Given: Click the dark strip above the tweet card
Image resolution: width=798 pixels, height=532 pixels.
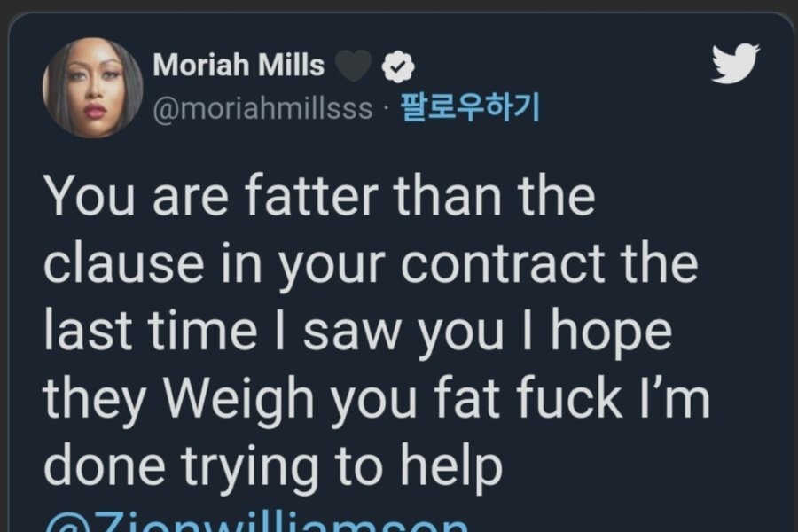Looking at the screenshot, I should pyautogui.click(x=399, y=5).
